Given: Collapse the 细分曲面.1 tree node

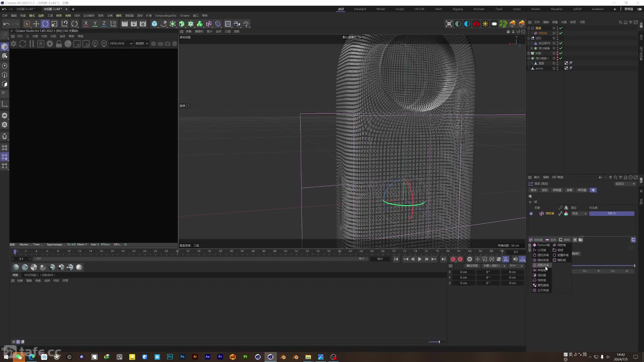Looking at the screenshot, I should pos(529,58).
